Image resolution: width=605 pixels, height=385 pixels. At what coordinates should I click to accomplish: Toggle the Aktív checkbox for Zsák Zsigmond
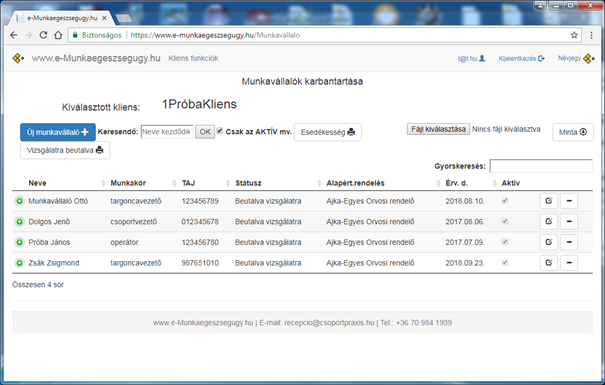point(505,262)
